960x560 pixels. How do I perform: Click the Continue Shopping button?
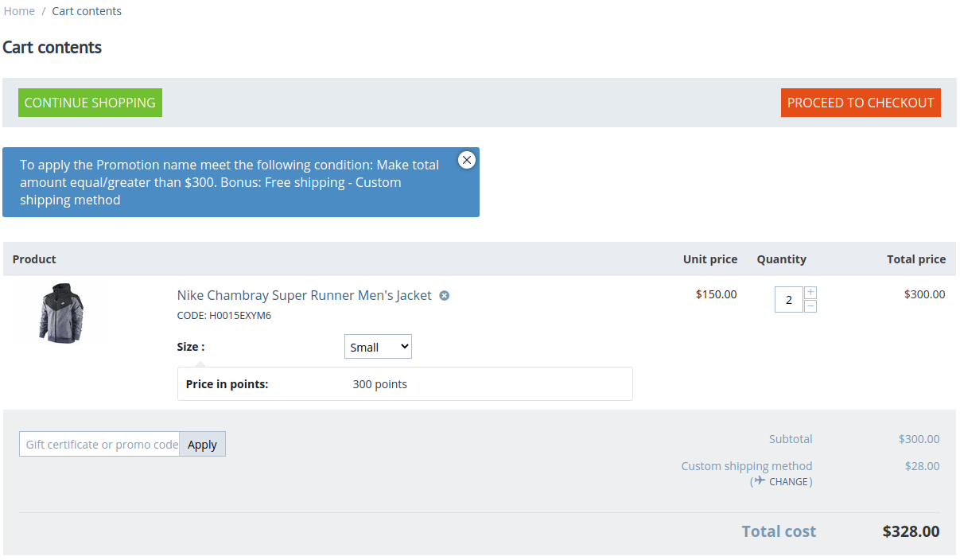coord(90,103)
